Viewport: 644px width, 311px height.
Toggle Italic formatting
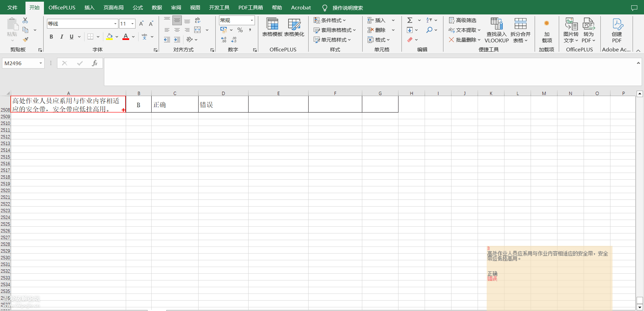click(61, 37)
